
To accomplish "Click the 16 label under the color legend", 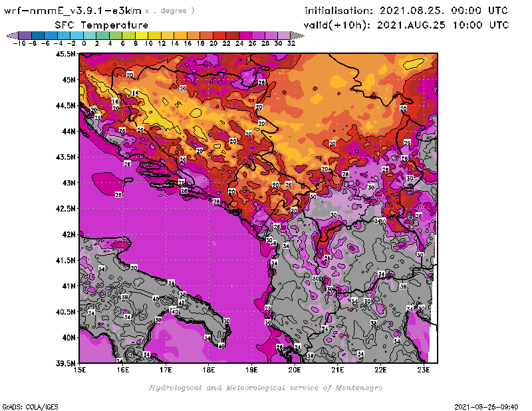I will [188, 43].
